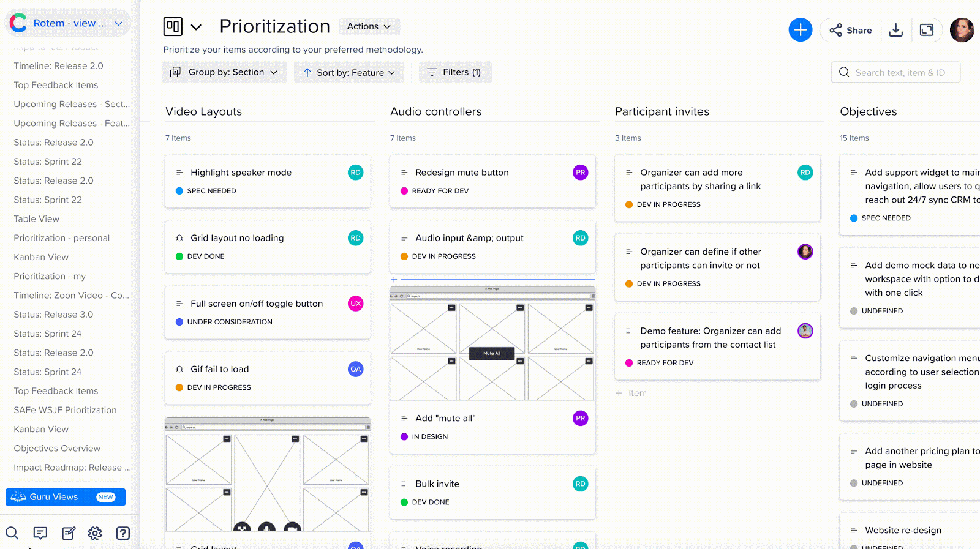
Task: Click the notes edit icon in sidebar
Action: [69, 533]
